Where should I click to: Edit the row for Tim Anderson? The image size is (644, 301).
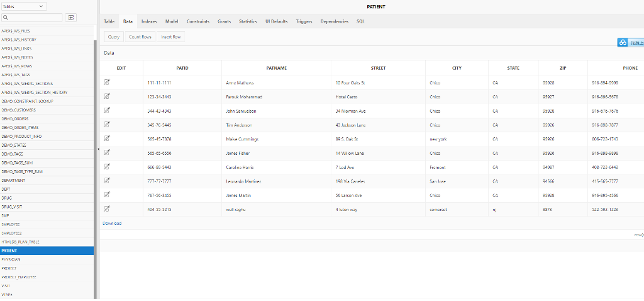[x=107, y=124]
